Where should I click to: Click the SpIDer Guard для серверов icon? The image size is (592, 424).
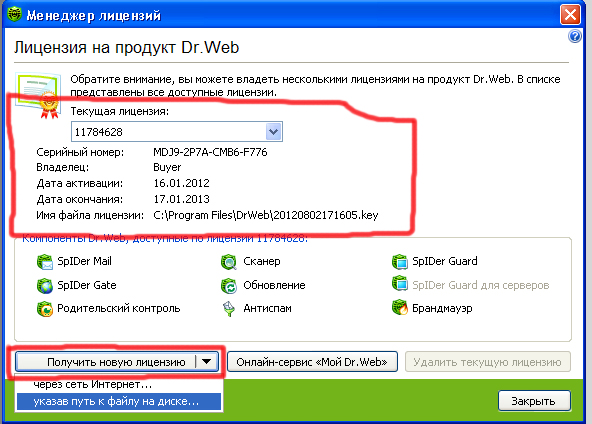400,284
